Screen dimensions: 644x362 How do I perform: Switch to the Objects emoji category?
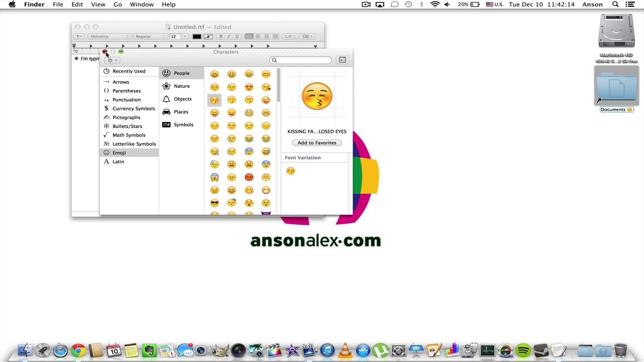coord(181,99)
